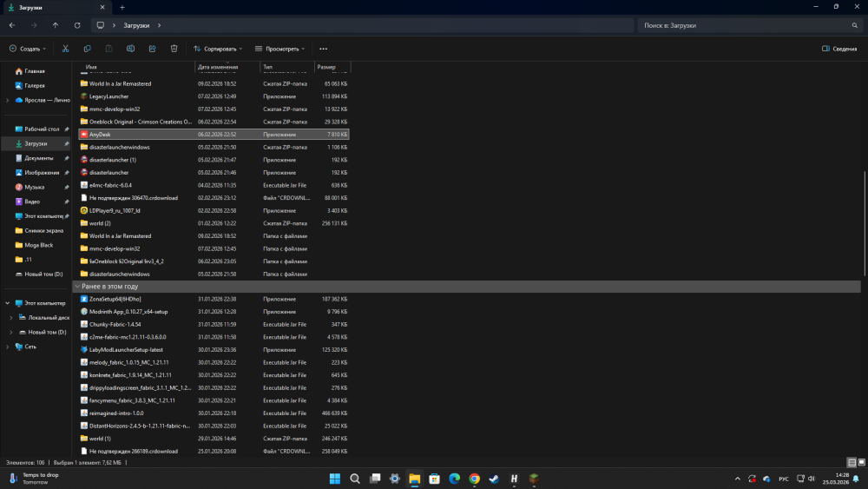This screenshot has height=489, width=868.
Task: Click the Cut scissors icon
Action: click(65, 49)
